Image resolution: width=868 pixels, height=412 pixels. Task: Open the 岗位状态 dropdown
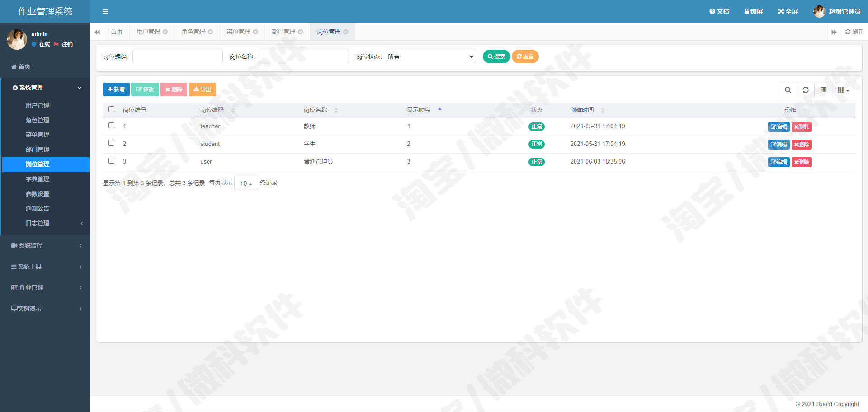point(431,56)
